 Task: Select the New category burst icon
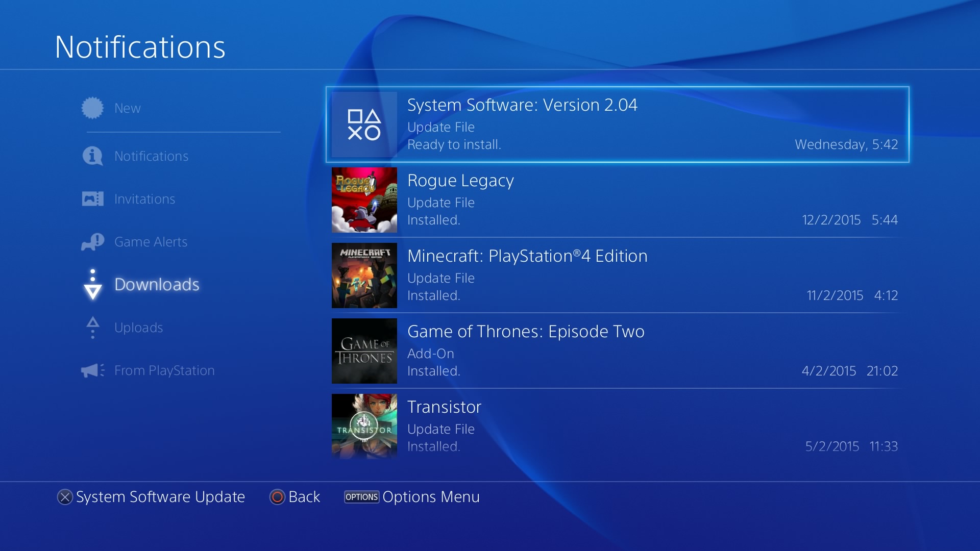tap(92, 108)
